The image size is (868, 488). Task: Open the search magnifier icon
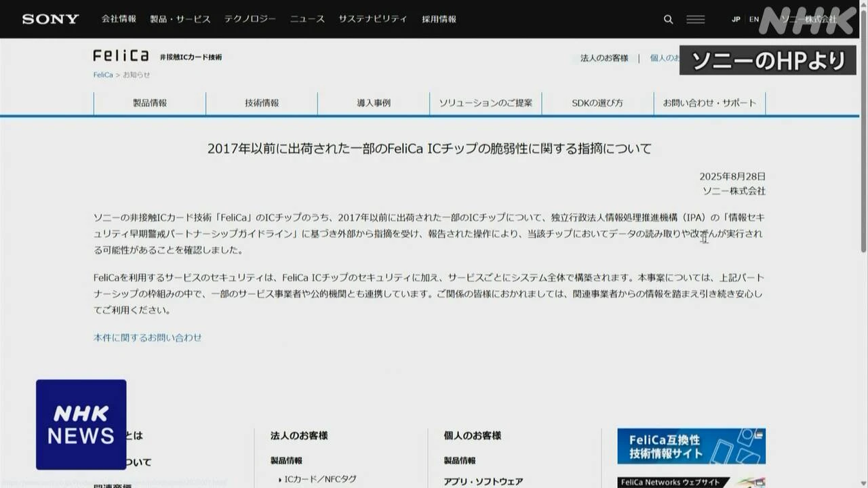tap(669, 20)
